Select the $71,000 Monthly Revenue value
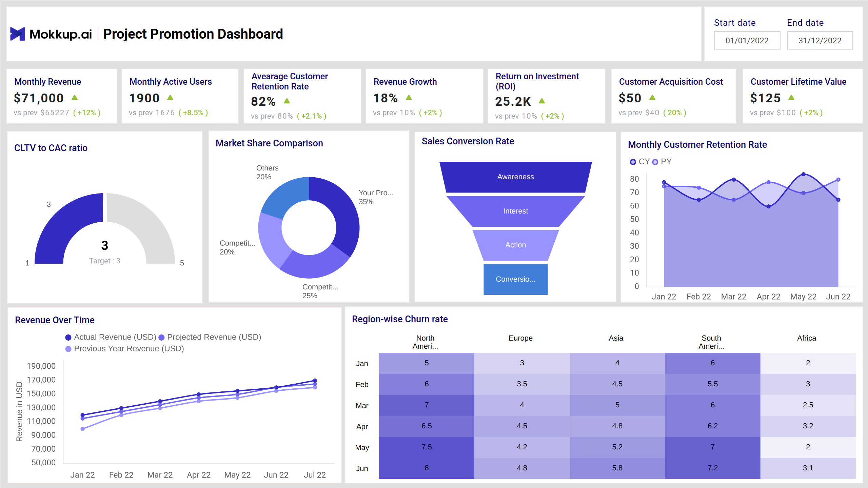Viewport: 868px width, 488px height. coord(39,98)
